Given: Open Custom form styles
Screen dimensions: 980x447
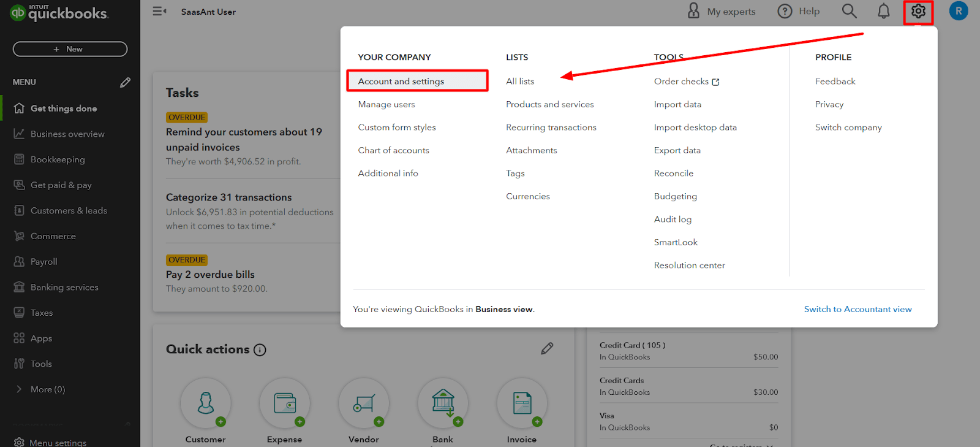Looking at the screenshot, I should tap(397, 128).
